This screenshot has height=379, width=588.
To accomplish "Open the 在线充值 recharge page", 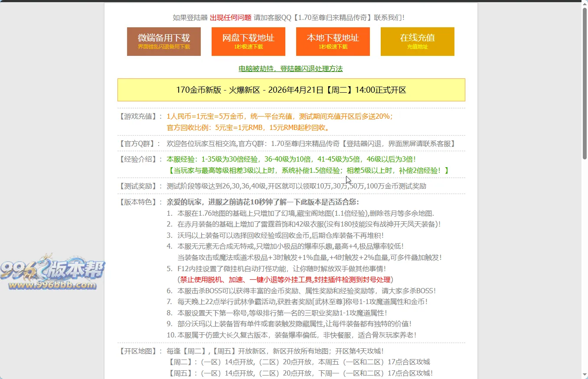I will coord(417,41).
